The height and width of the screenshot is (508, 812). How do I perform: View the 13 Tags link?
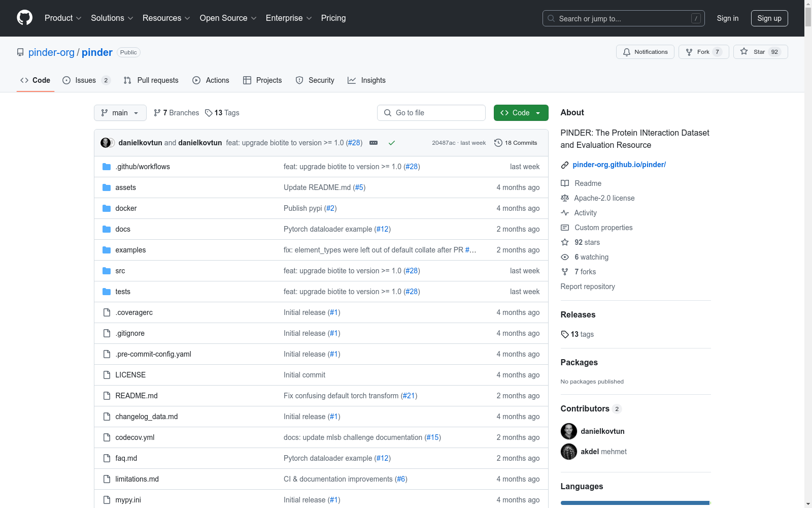(x=222, y=113)
